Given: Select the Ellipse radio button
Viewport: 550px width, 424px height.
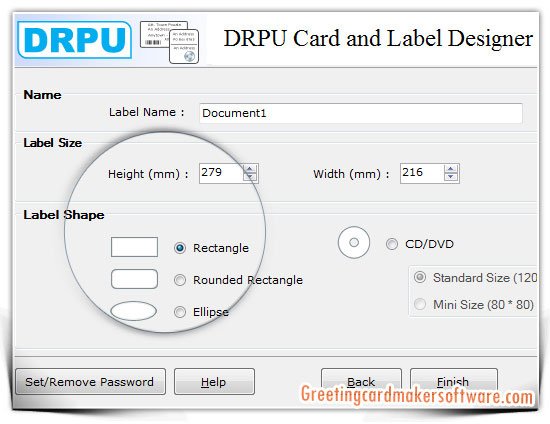Looking at the screenshot, I should (180, 312).
